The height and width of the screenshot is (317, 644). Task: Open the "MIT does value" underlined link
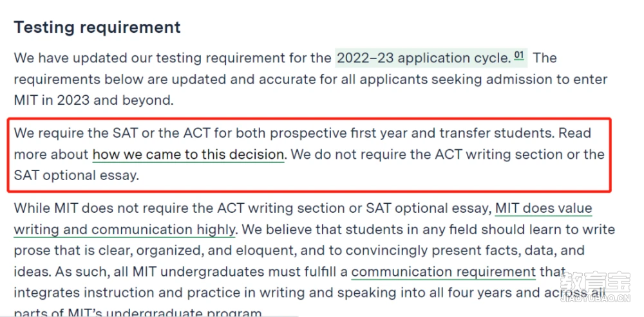click(x=544, y=208)
